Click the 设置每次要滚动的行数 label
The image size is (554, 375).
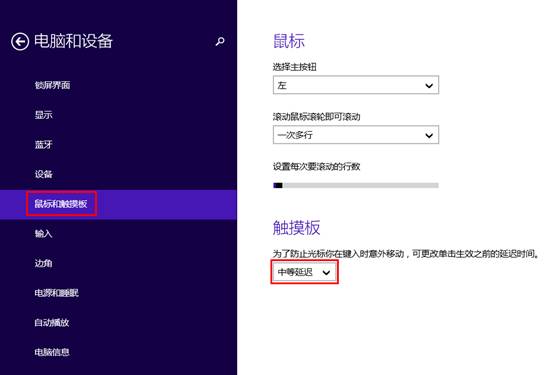pos(316,166)
